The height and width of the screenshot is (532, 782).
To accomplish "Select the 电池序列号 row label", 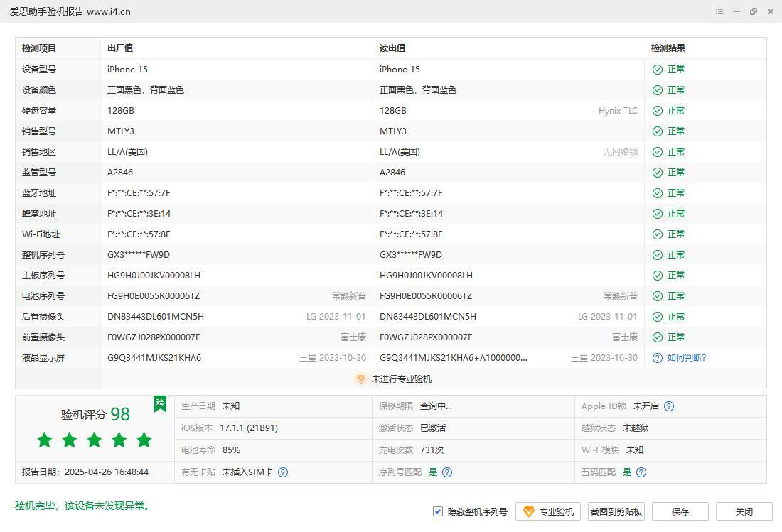I will (43, 296).
